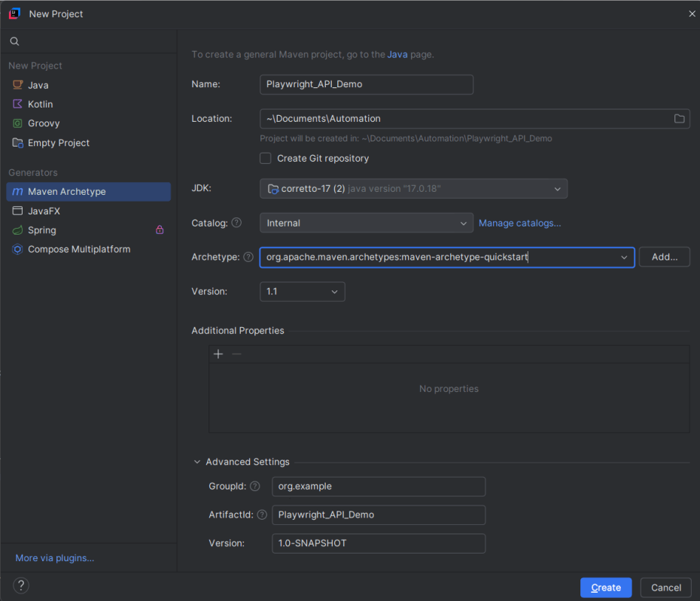Click the plus icon to add property

click(x=218, y=354)
